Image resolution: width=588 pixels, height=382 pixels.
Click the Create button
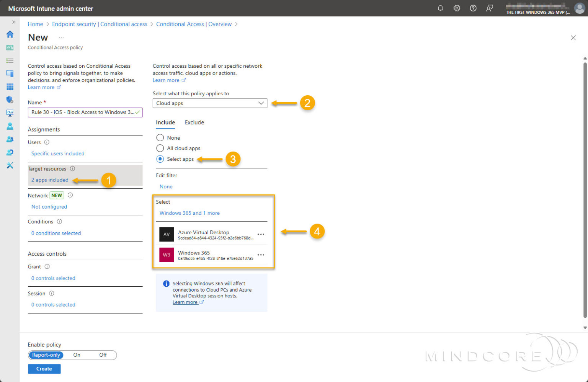tap(44, 369)
